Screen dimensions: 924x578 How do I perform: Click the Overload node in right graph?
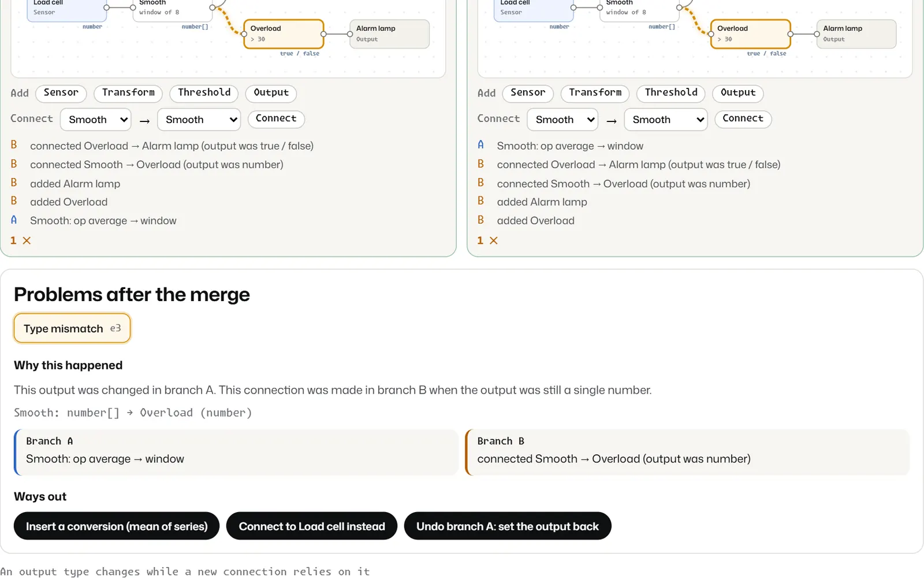pos(751,34)
